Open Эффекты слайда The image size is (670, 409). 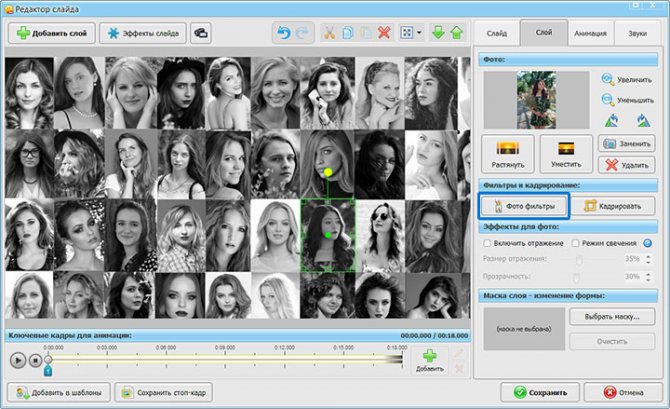(142, 33)
